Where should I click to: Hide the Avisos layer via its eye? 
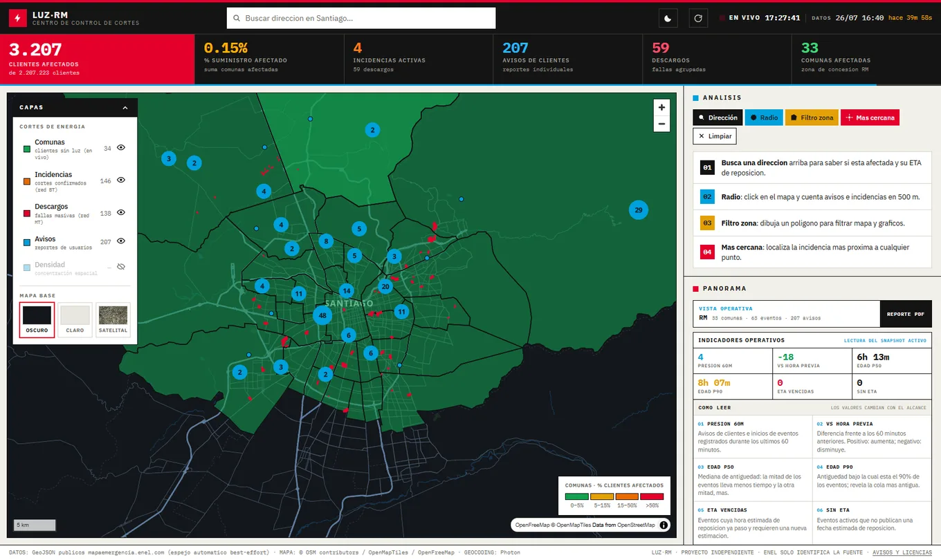coord(121,241)
